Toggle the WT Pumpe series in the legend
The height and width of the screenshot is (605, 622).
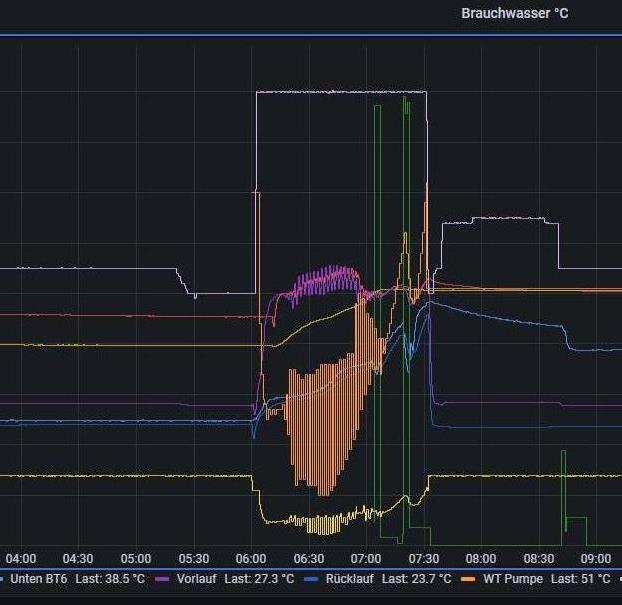click(x=511, y=579)
